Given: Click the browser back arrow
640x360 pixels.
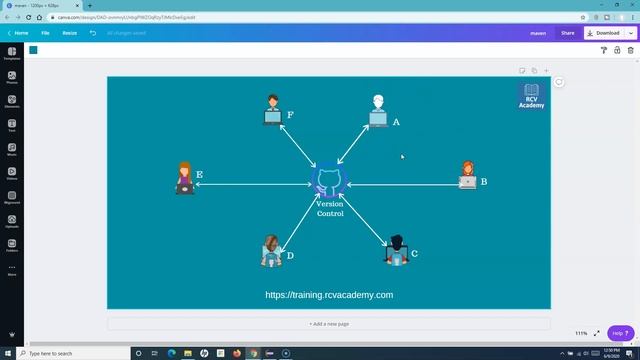Looking at the screenshot, I should pos(7,18).
